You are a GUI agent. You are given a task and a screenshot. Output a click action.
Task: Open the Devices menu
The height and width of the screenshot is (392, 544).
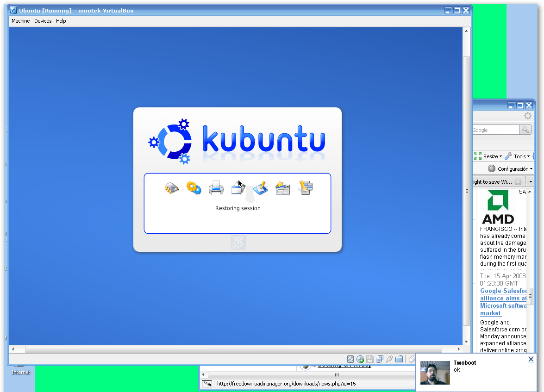pos(43,21)
